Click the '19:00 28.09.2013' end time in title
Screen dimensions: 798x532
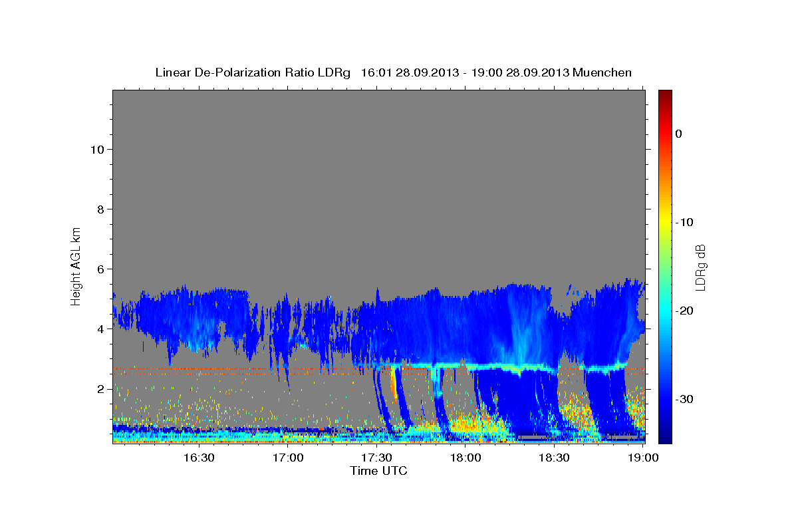(520, 72)
